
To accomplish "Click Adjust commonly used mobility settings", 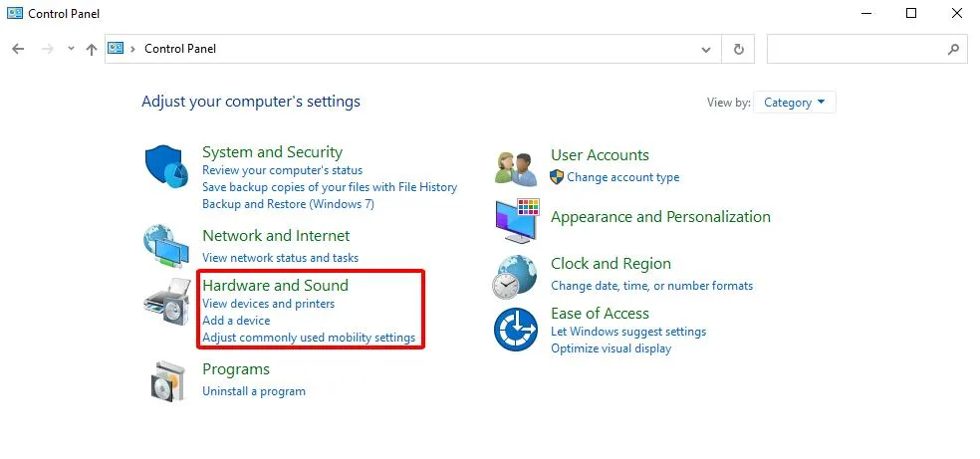I will pos(309,338).
